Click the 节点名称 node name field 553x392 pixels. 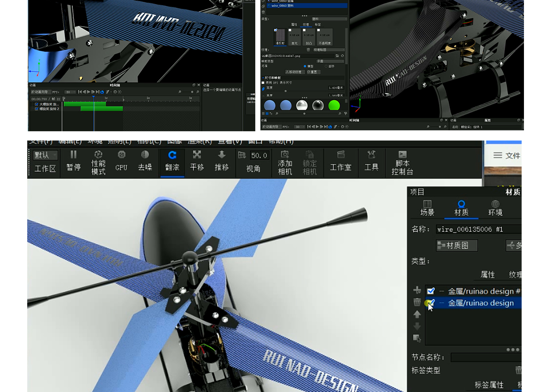(486, 357)
